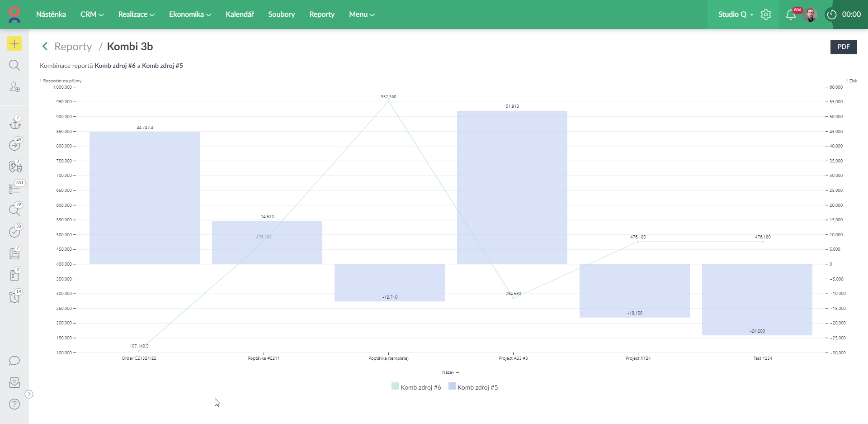The width and height of the screenshot is (868, 424).
Task: Start the time tracker stopwatch
Action: (x=832, y=14)
